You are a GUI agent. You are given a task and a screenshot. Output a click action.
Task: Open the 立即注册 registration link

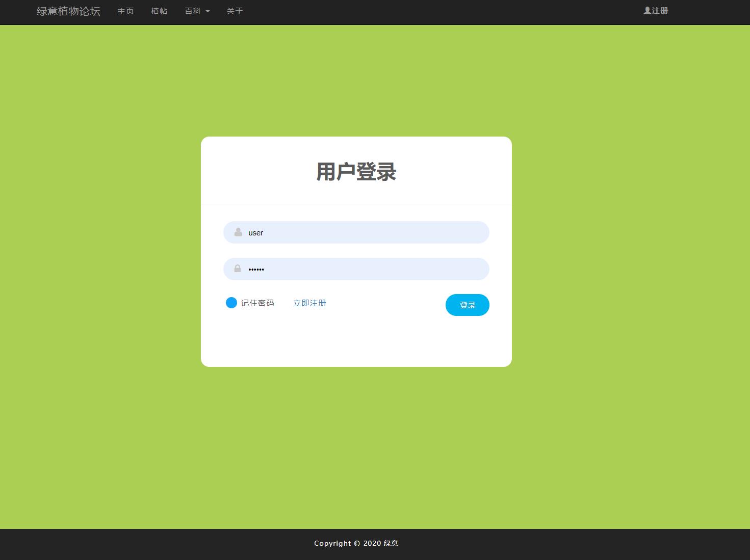[309, 303]
